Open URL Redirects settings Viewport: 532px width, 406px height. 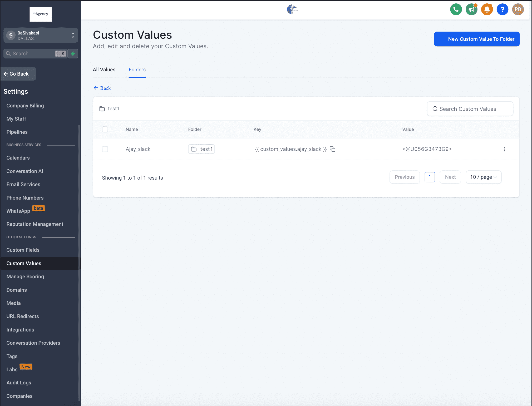tap(23, 316)
